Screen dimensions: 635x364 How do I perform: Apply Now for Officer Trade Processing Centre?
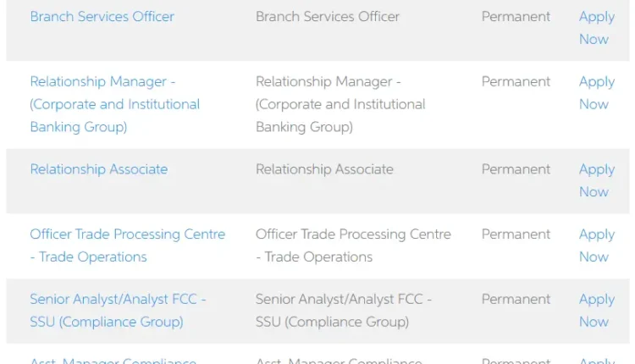tap(596, 245)
